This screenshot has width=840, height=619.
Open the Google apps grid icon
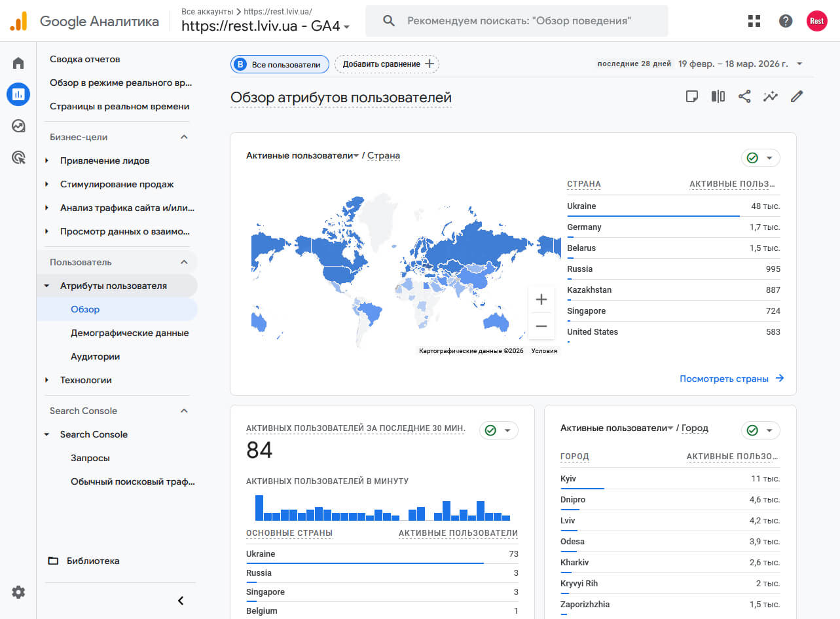tap(754, 21)
